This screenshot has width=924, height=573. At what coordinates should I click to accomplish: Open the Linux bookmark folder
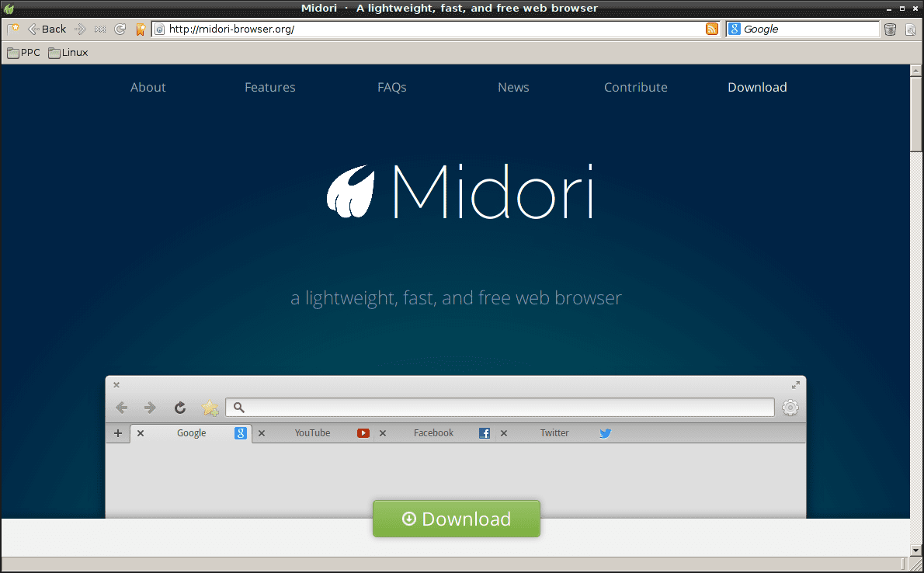(x=68, y=52)
